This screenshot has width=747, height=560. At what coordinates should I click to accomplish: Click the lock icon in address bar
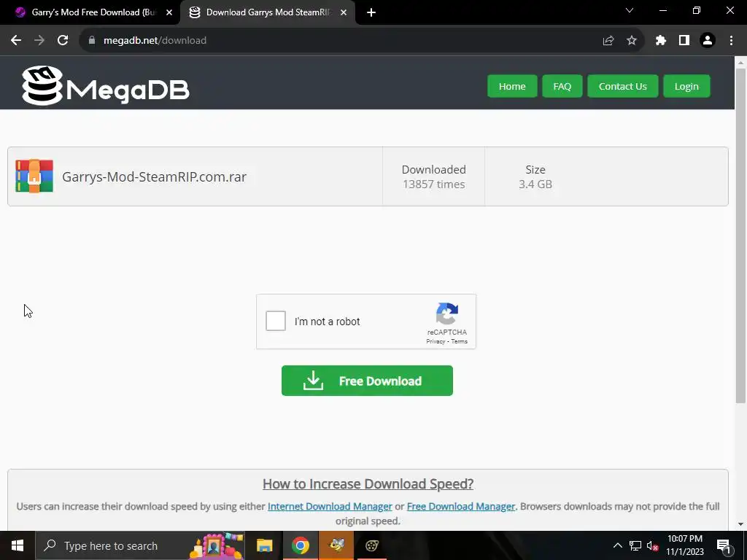click(92, 41)
